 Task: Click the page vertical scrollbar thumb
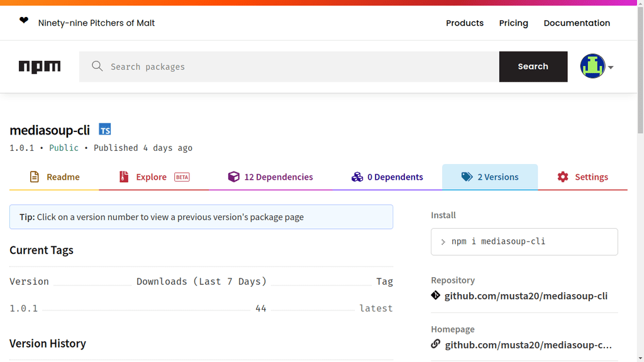[640, 70]
